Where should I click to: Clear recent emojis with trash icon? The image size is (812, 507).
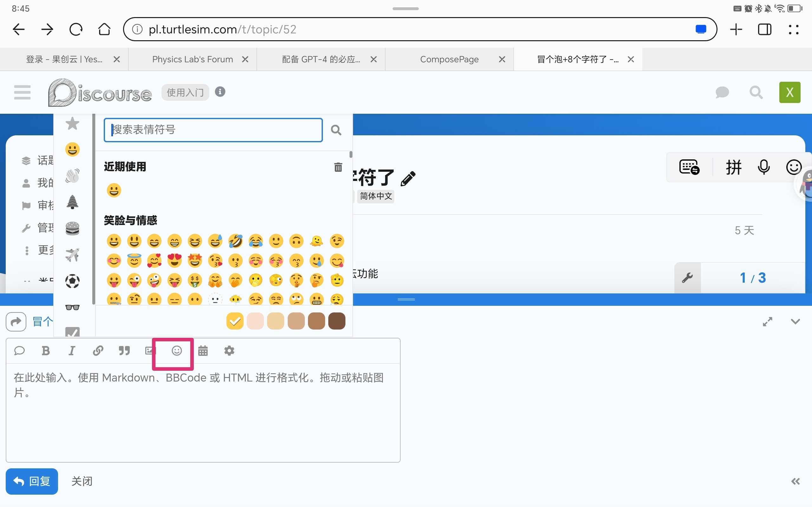click(x=338, y=167)
